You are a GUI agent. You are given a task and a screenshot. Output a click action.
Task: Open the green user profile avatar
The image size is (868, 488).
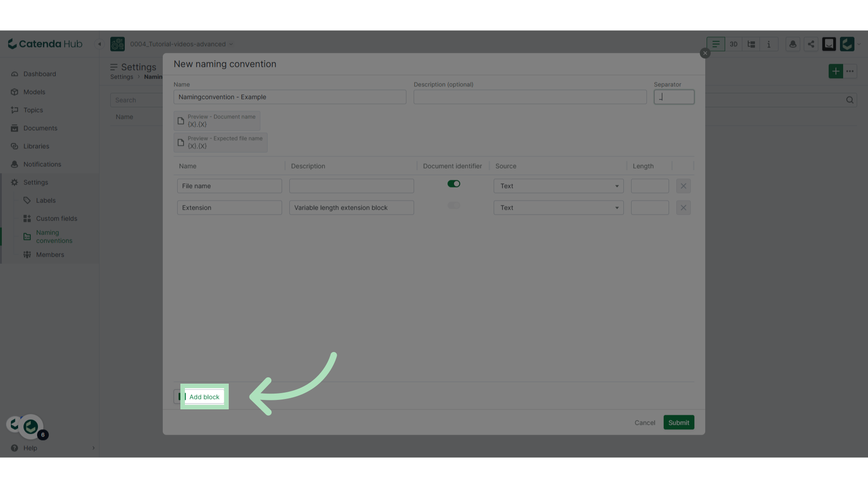tap(847, 44)
